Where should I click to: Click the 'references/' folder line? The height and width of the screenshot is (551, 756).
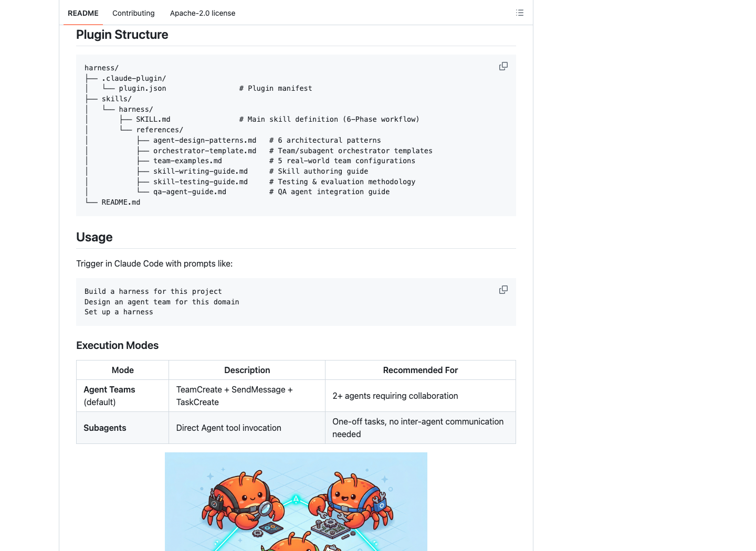(x=160, y=130)
